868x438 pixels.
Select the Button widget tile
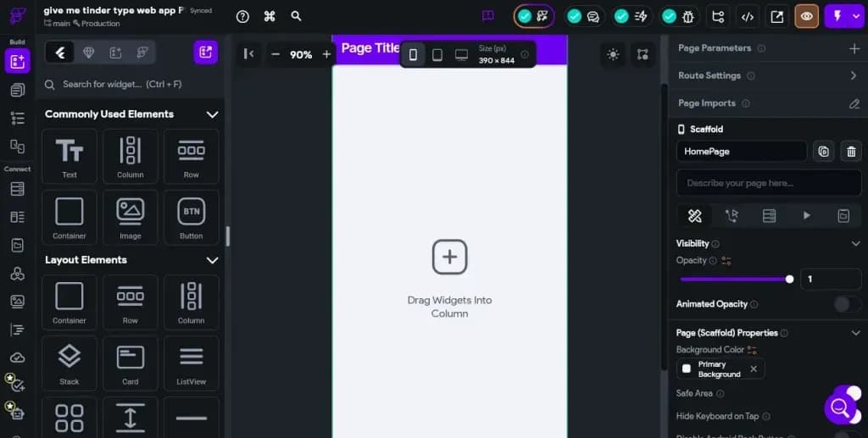(x=191, y=218)
